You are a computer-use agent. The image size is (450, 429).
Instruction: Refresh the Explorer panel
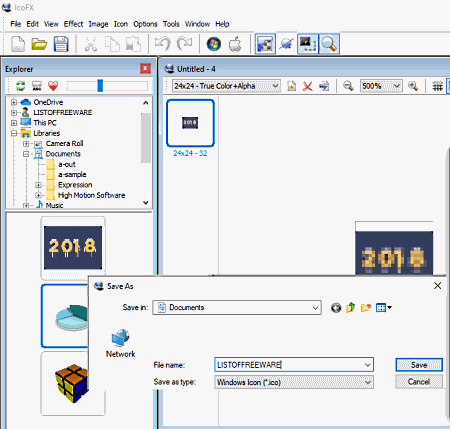pyautogui.click(x=21, y=86)
